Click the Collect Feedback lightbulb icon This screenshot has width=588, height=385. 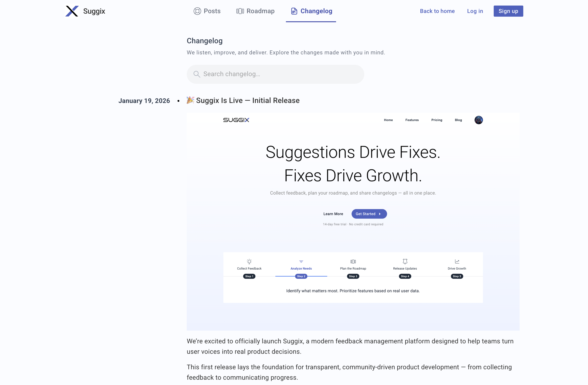(x=249, y=261)
